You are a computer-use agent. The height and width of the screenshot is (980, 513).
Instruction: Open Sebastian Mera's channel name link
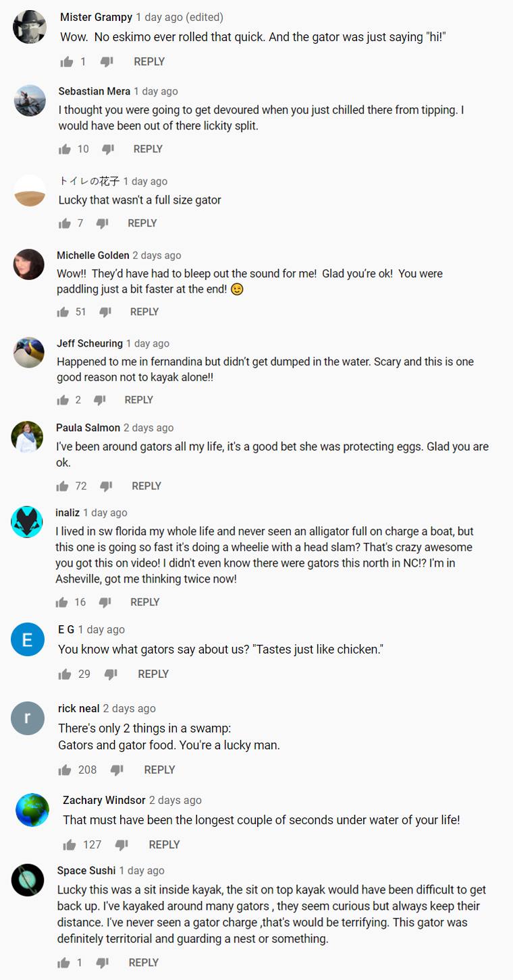click(94, 91)
